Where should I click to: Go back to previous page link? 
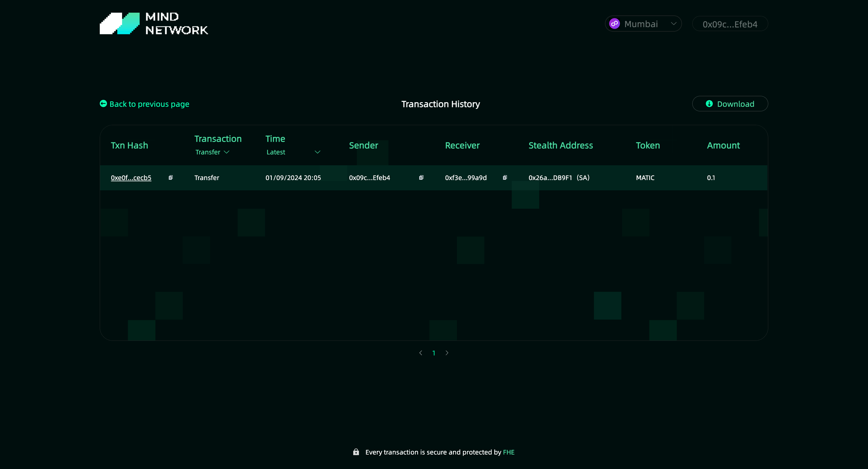[149, 104]
